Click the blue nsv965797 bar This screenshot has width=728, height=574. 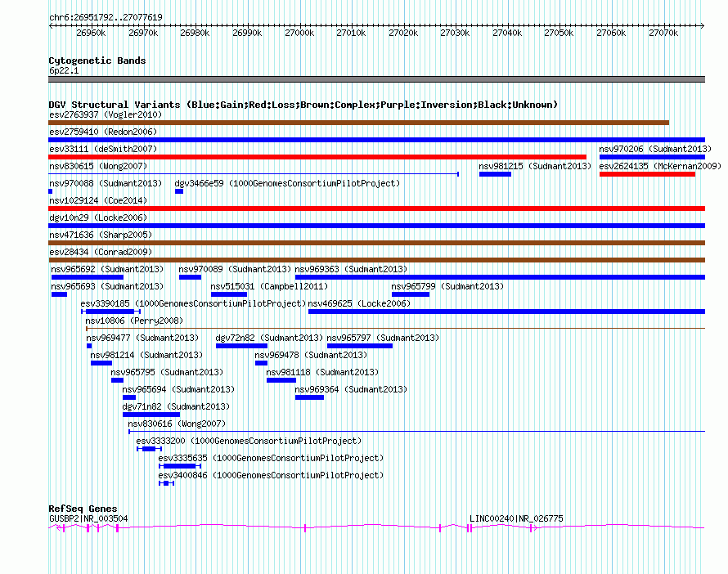coord(360,346)
